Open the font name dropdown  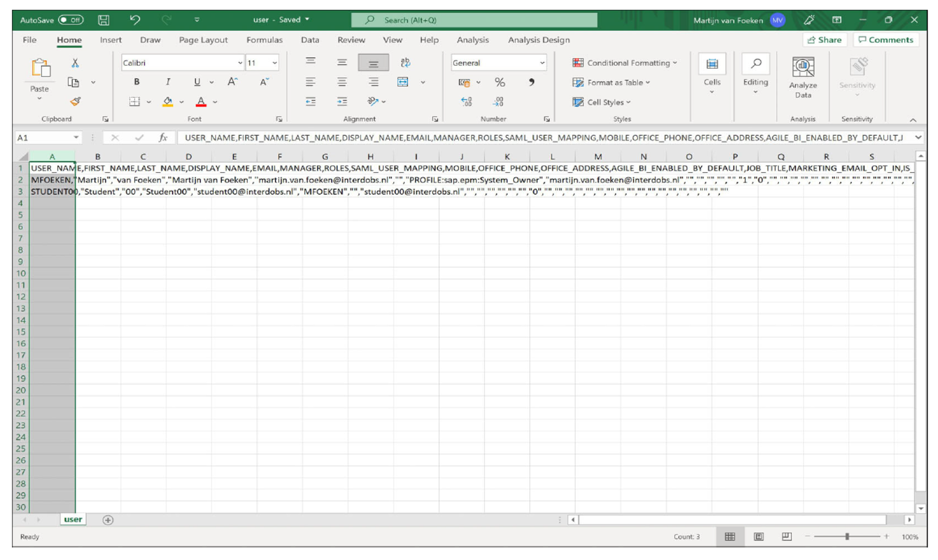point(239,63)
